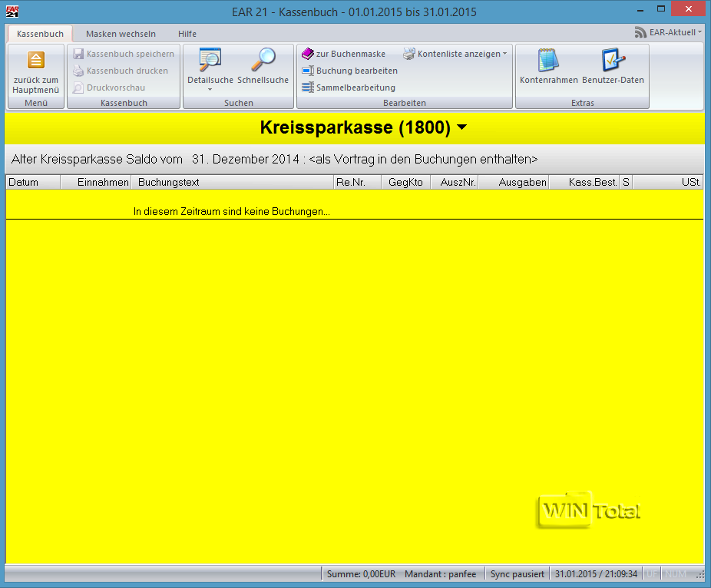Click the Kassenbuch drucken label
This screenshot has height=588, width=711.
pos(127,71)
